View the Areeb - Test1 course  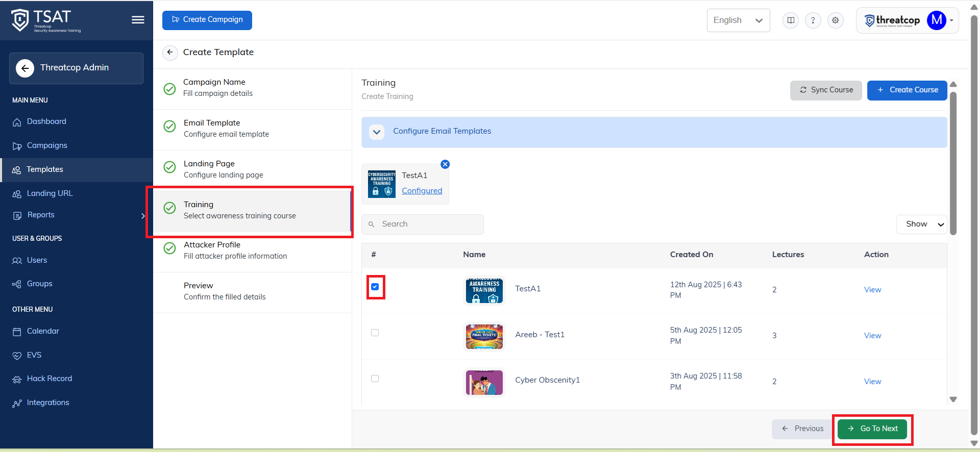coord(872,336)
